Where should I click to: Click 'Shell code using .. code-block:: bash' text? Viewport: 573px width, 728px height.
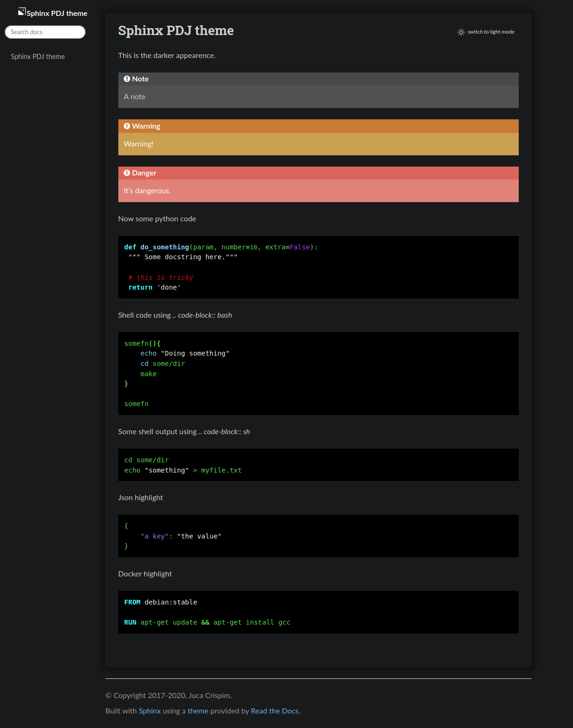[175, 315]
